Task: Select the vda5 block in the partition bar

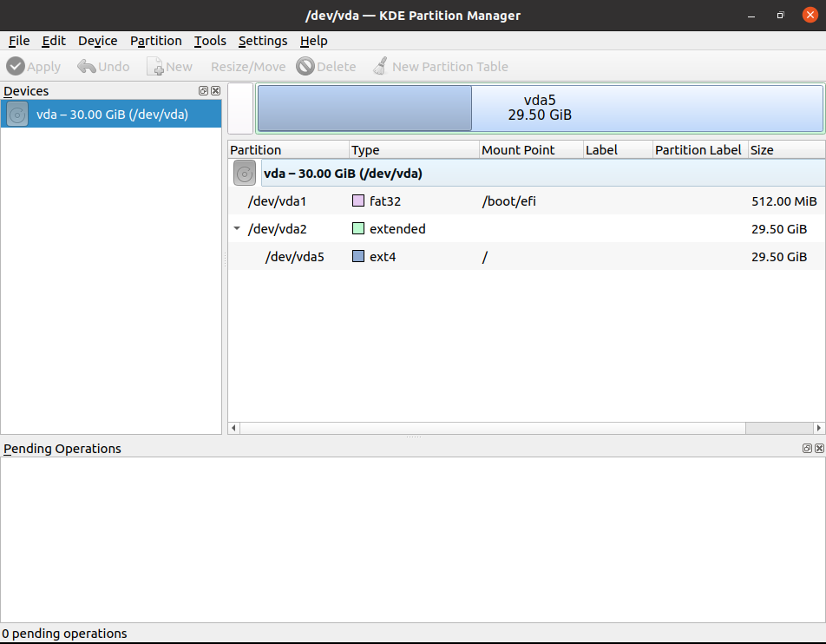Action: click(x=540, y=108)
